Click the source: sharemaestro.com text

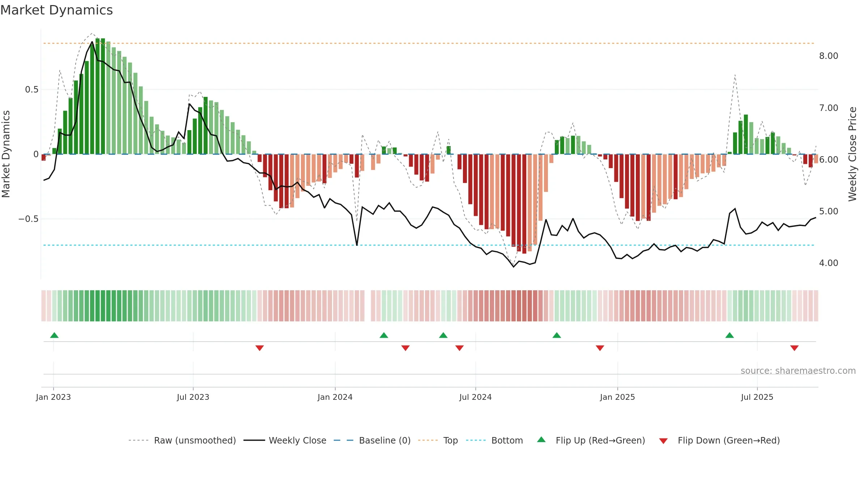point(798,371)
